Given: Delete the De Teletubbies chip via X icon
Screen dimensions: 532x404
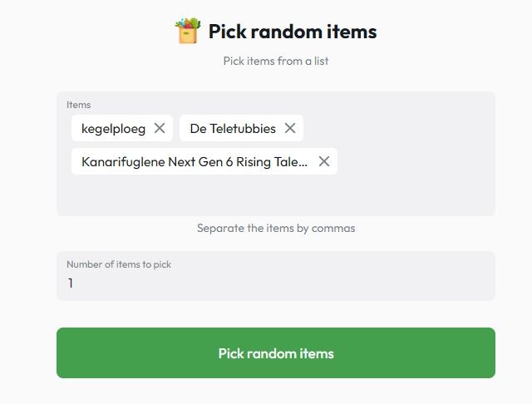Looking at the screenshot, I should [290, 128].
